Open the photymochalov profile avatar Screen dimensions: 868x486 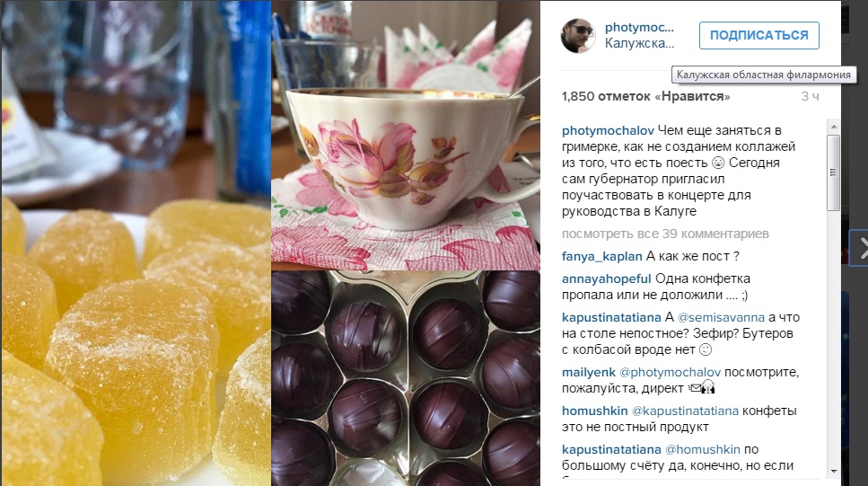[x=578, y=35]
